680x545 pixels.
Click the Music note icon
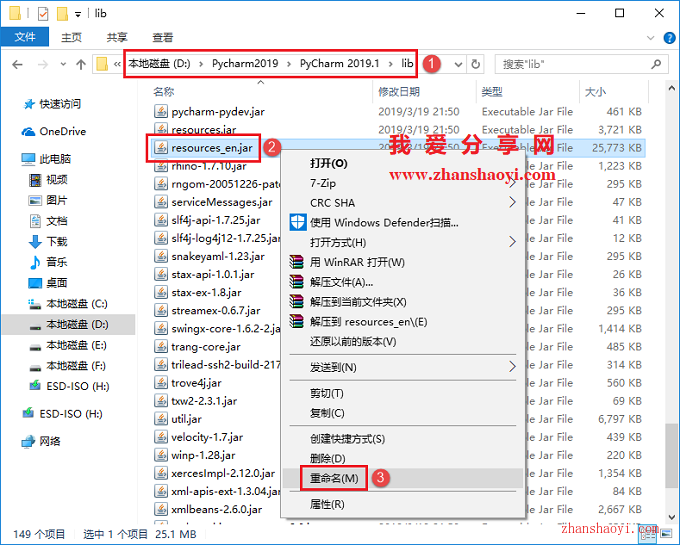point(35,262)
